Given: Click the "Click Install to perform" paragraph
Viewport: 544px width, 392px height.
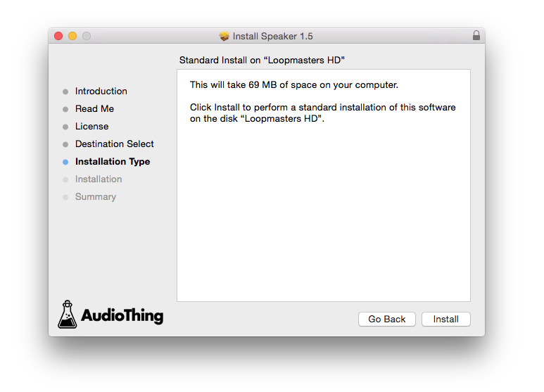Looking at the screenshot, I should click(x=322, y=113).
